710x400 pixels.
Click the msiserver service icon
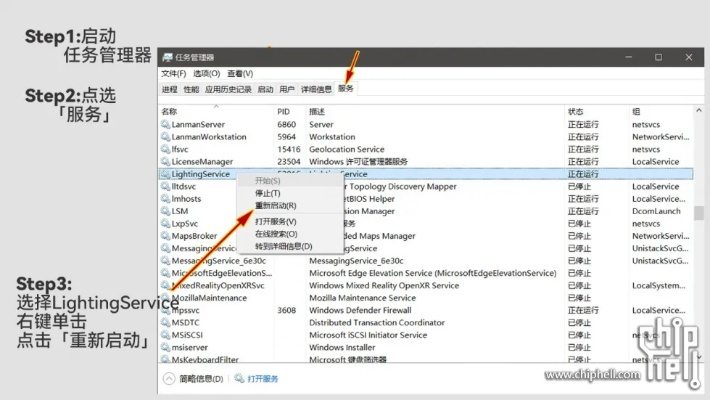(166, 348)
